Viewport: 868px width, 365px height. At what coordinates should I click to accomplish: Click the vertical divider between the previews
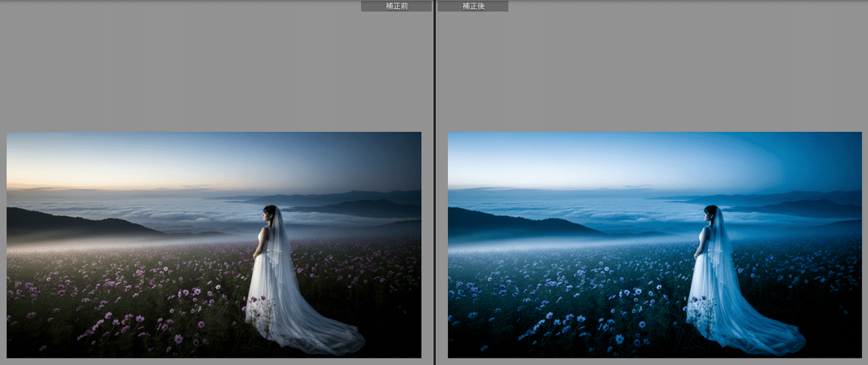tap(434, 181)
